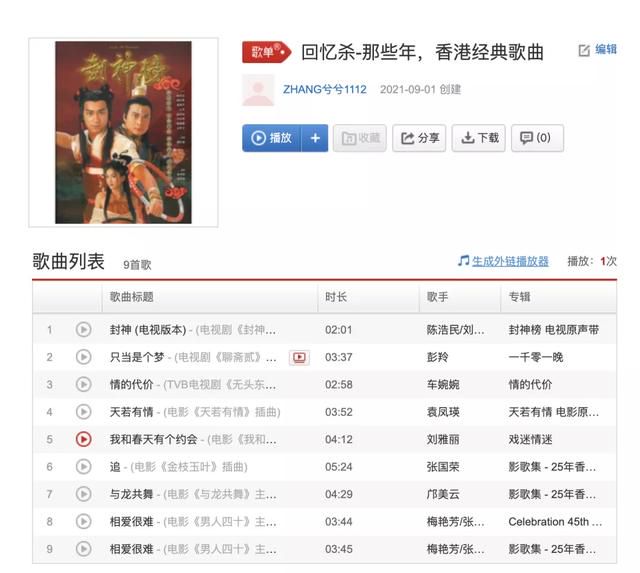Play song 3 情的代价
The width and height of the screenshot is (640, 573).
click(84, 384)
